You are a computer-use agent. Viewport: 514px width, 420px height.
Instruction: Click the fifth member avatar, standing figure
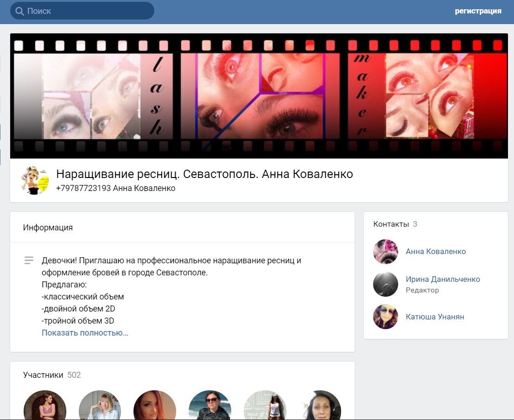265,405
